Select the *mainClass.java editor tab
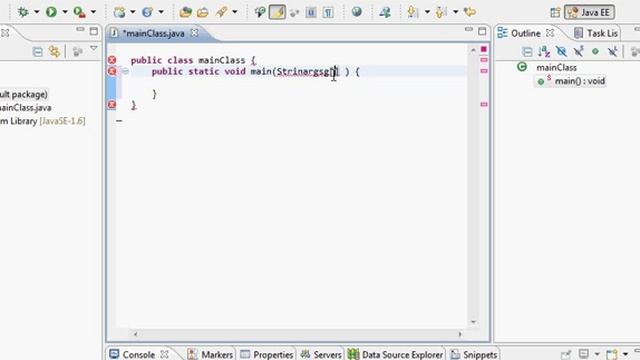The height and width of the screenshot is (360, 640). click(153, 33)
